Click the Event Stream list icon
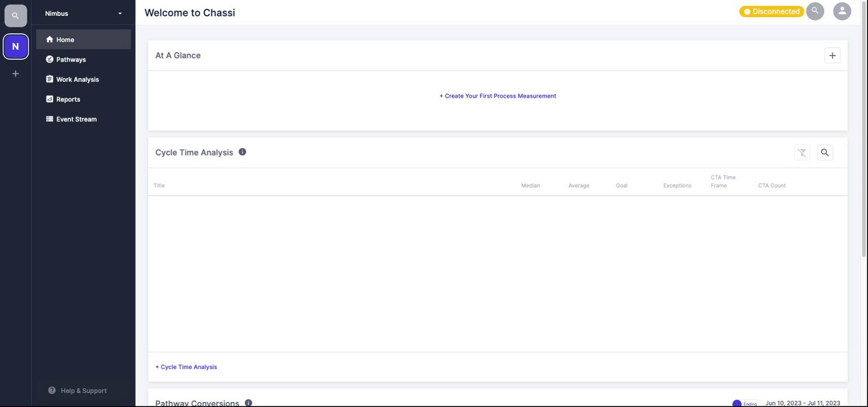The width and height of the screenshot is (868, 407). point(49,119)
